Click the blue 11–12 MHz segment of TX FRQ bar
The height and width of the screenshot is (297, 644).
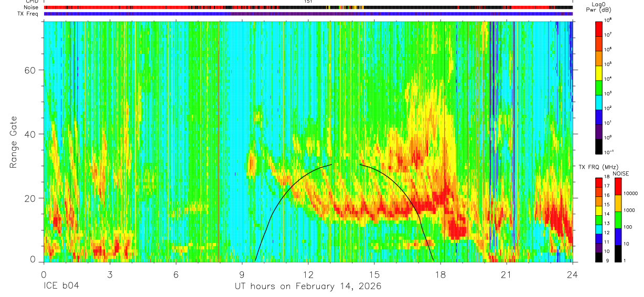(x=599, y=238)
